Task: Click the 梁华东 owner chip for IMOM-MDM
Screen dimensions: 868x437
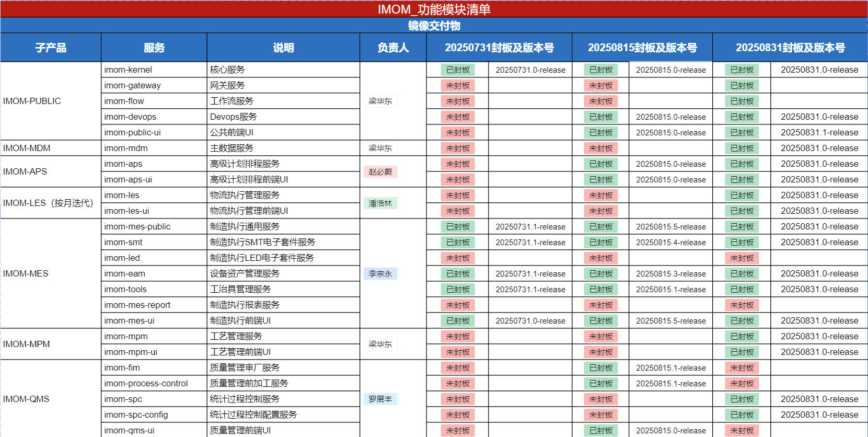Action: pyautogui.click(x=380, y=148)
